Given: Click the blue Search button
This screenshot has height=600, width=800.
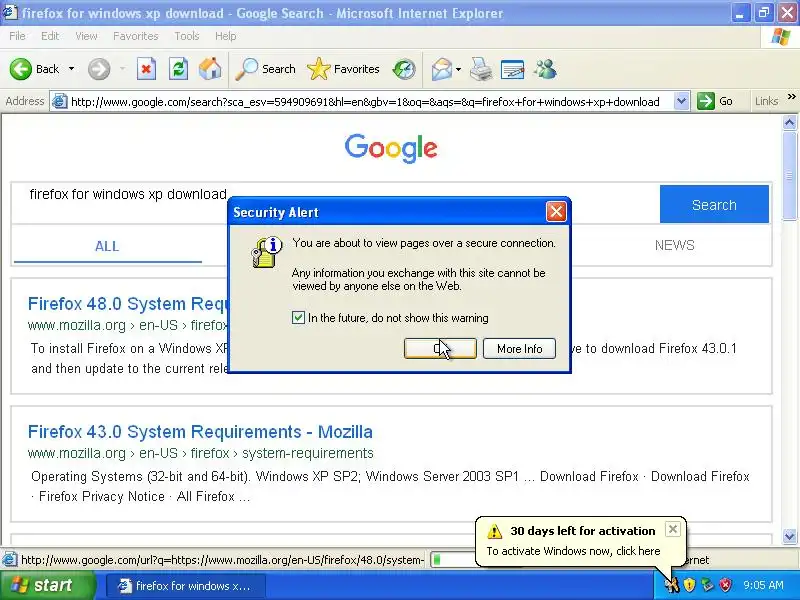Looking at the screenshot, I should (x=714, y=204).
